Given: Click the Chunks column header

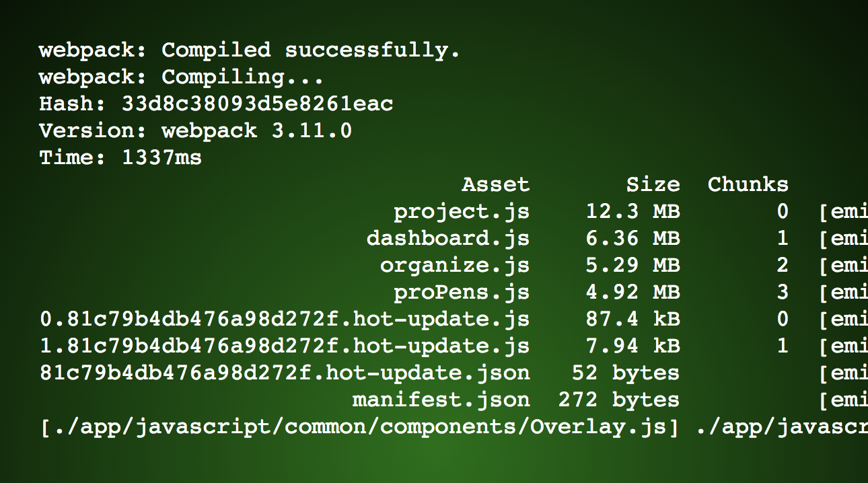Looking at the screenshot, I should [748, 185].
